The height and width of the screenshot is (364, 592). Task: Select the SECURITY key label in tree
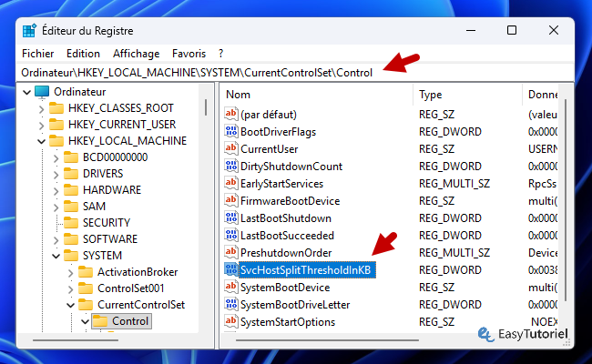click(x=107, y=223)
